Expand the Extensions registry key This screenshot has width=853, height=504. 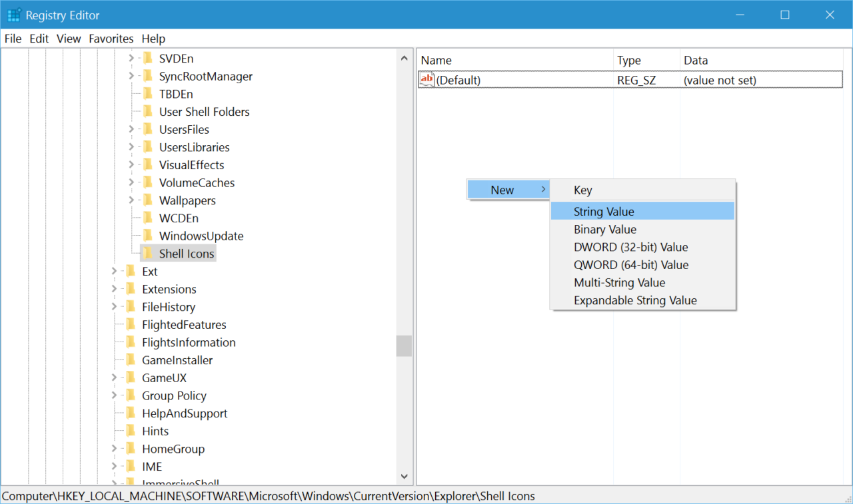114,289
